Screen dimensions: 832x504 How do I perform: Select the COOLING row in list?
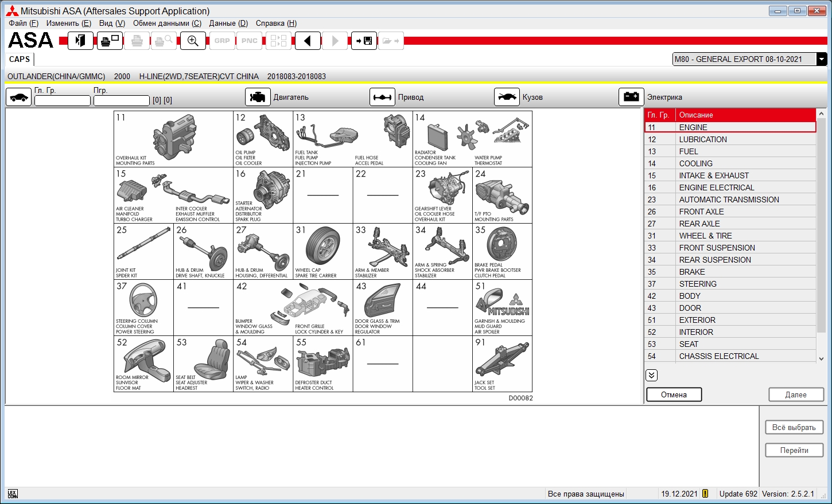tap(730, 163)
